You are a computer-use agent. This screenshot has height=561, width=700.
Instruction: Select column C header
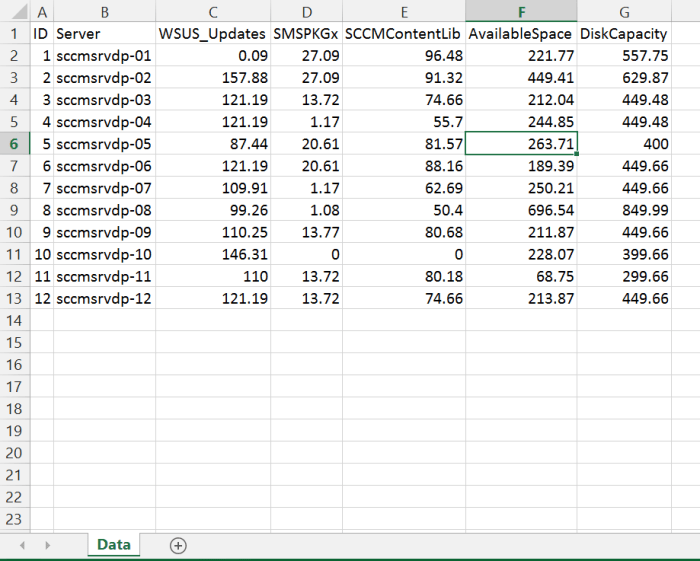(x=212, y=12)
